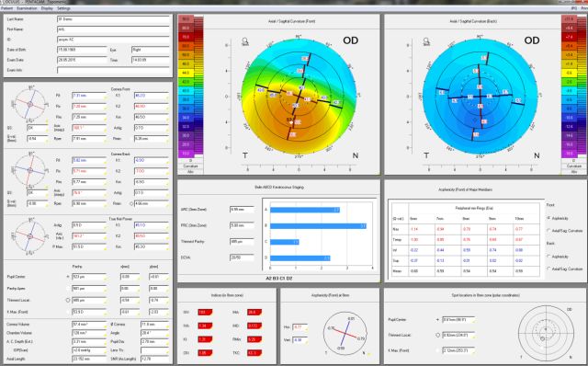Click the K Max (Front) value field in Pachy section
This screenshot has width=588, height=366.
(x=88, y=312)
